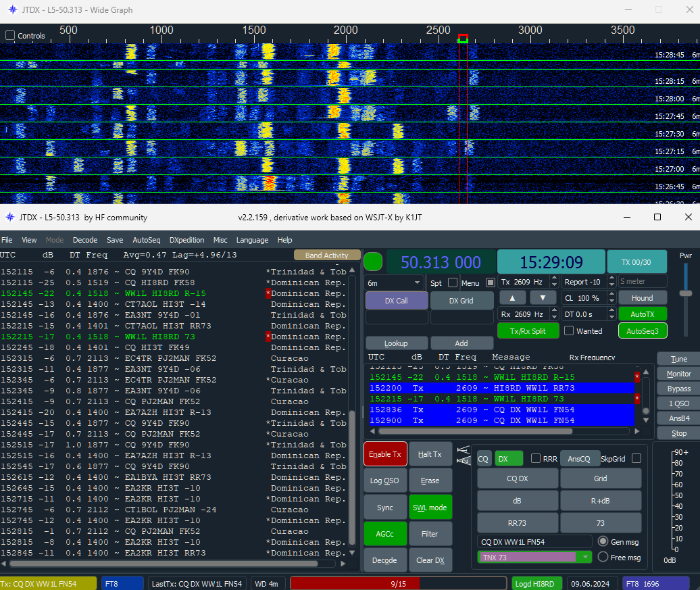Click the Monitor button
The height and width of the screenshot is (590, 700).
tap(678, 374)
